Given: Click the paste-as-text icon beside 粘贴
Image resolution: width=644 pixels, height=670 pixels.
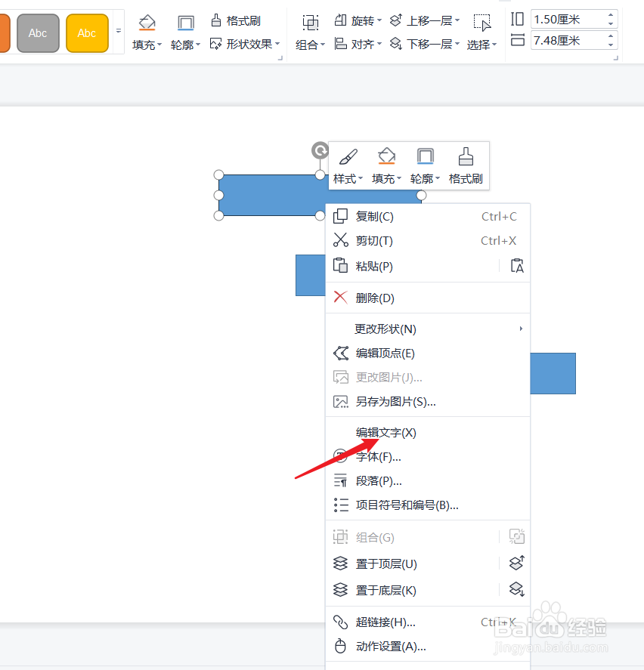Looking at the screenshot, I should (x=516, y=266).
